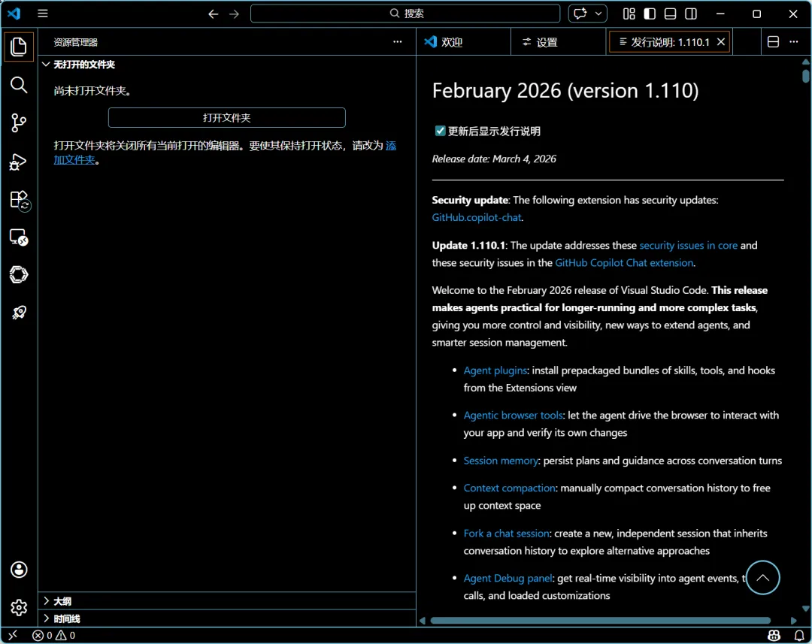Image resolution: width=812 pixels, height=644 pixels.
Task: Click the rocket icon in activity bar
Action: (x=19, y=313)
